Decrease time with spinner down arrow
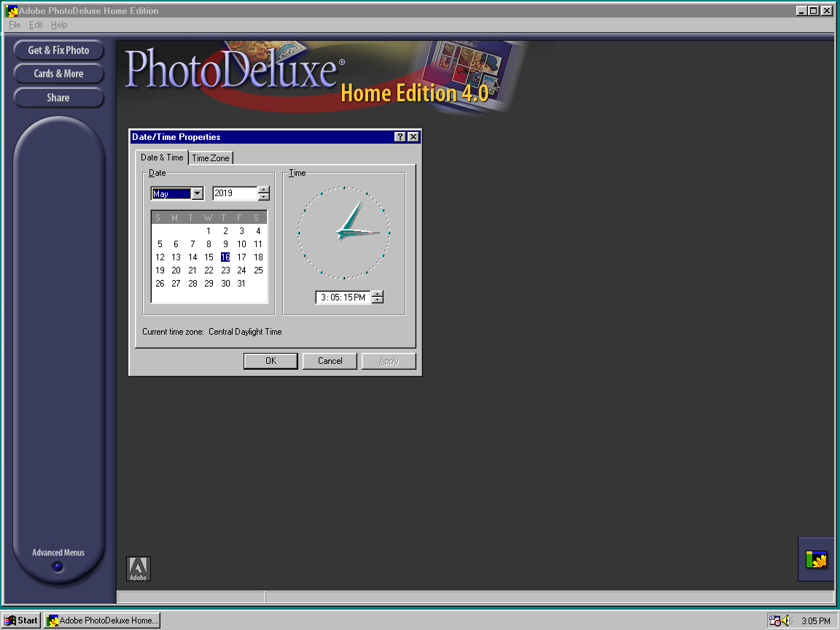Image resolution: width=840 pixels, height=630 pixels. click(378, 300)
